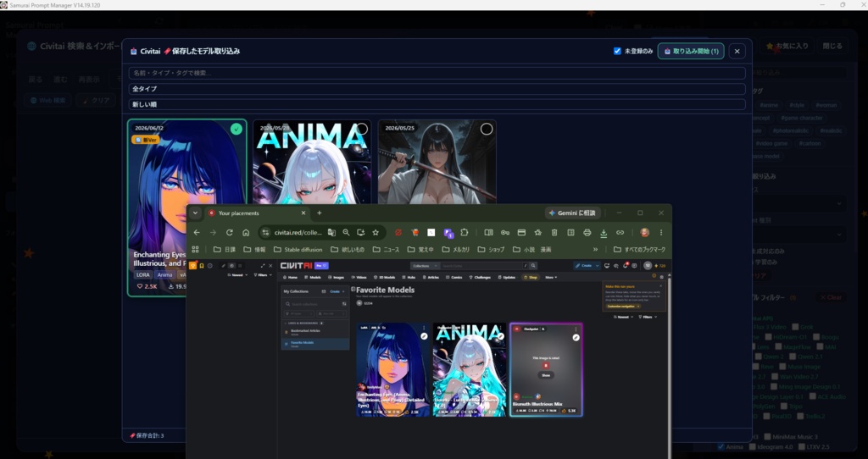Open the browser extensions puzzle icon
This screenshot has height=459, width=868.
(x=464, y=233)
